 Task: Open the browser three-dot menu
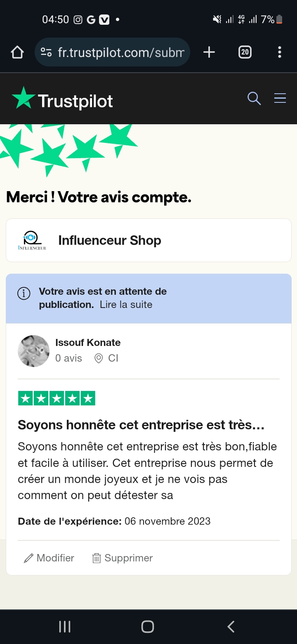click(280, 52)
